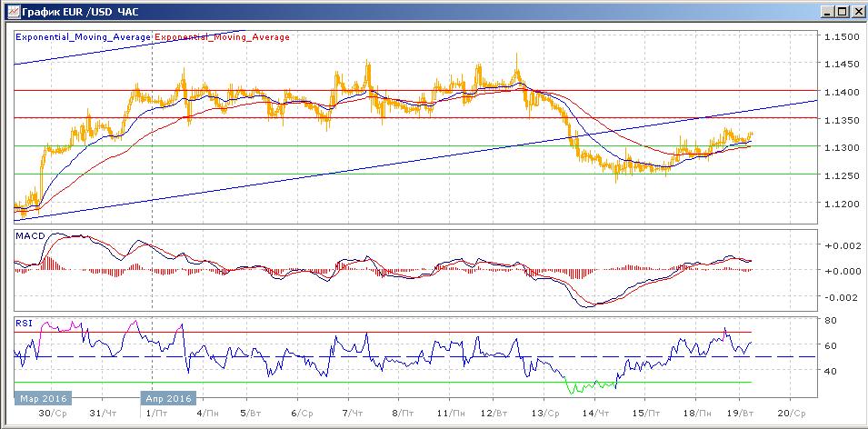Click the 30/Ср date label

(x=53, y=413)
